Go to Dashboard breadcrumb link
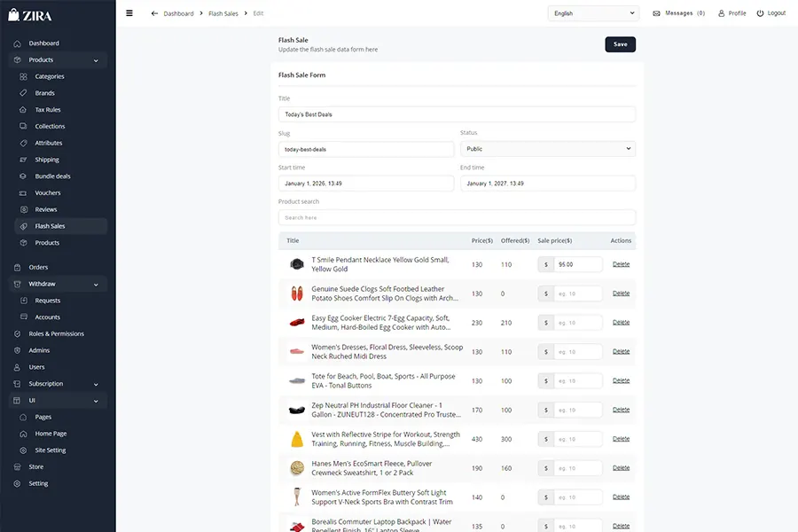This screenshot has height=532, width=798. point(178,14)
